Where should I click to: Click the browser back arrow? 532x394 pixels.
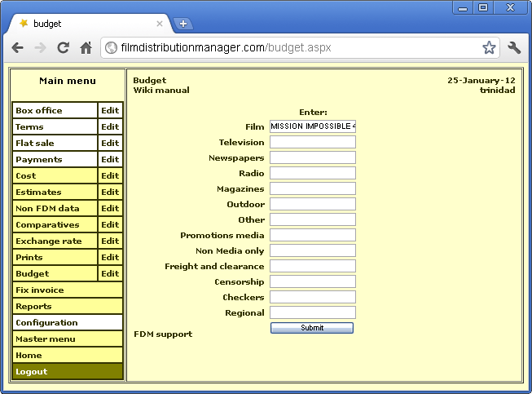[x=18, y=48]
